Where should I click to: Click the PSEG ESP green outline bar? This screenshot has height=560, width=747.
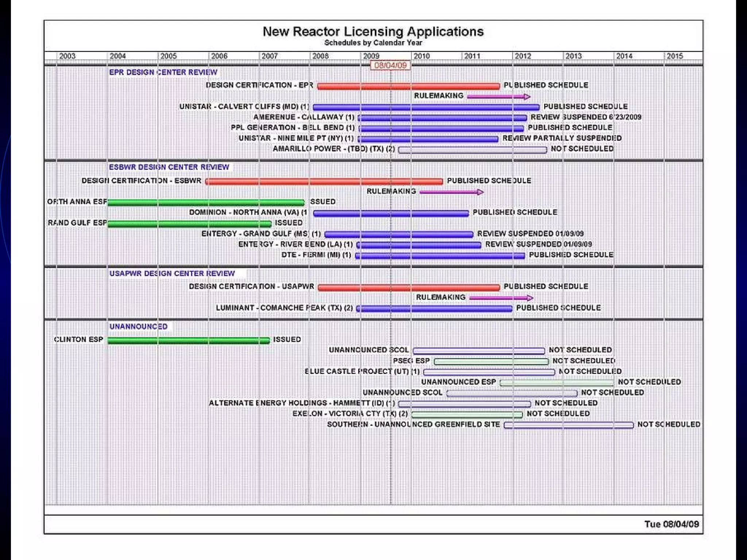(x=491, y=361)
